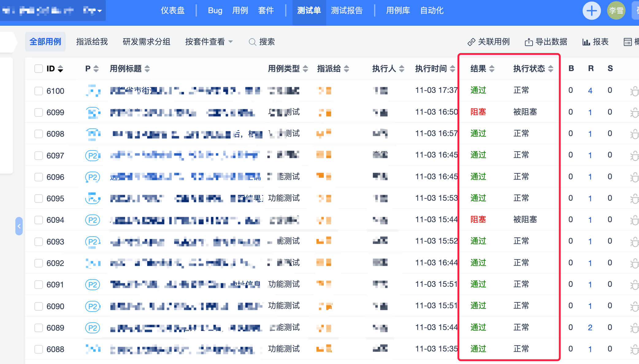Select the 指派给我 filter

pos(92,42)
